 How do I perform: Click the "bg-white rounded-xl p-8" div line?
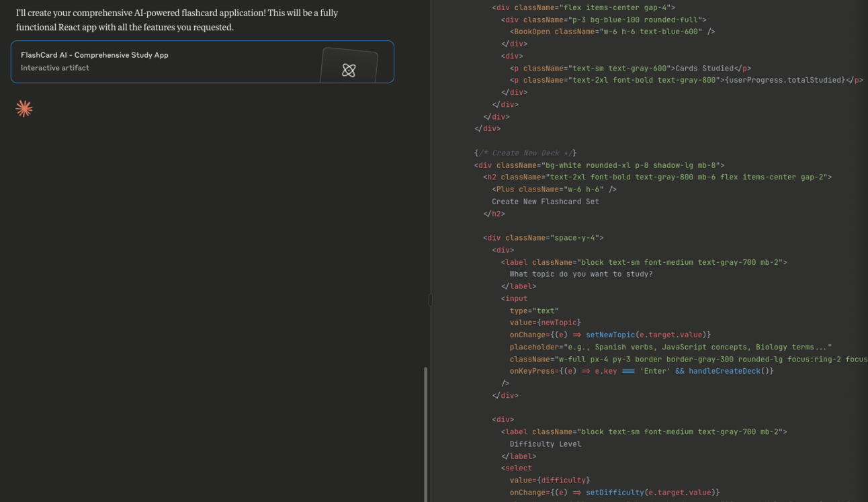(x=599, y=165)
